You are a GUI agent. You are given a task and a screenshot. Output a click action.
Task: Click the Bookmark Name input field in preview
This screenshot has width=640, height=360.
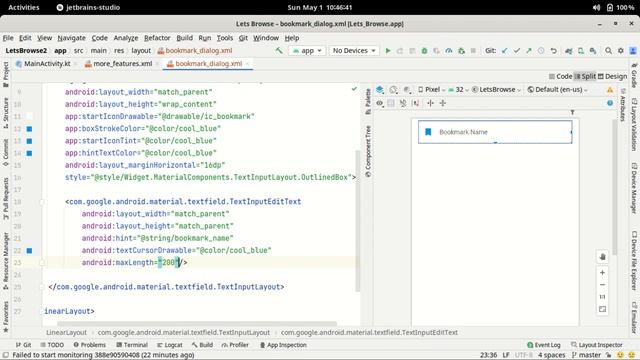tap(495, 132)
